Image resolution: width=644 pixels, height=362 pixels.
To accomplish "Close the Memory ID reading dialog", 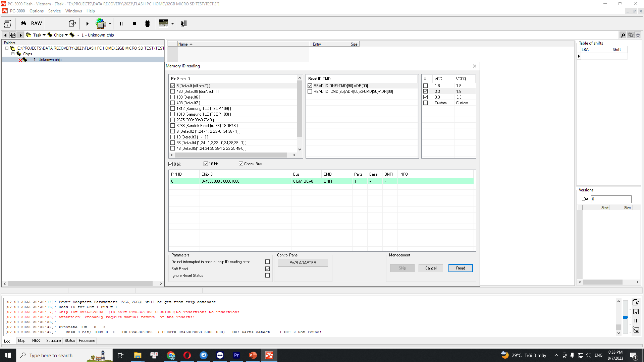I will pos(474,66).
